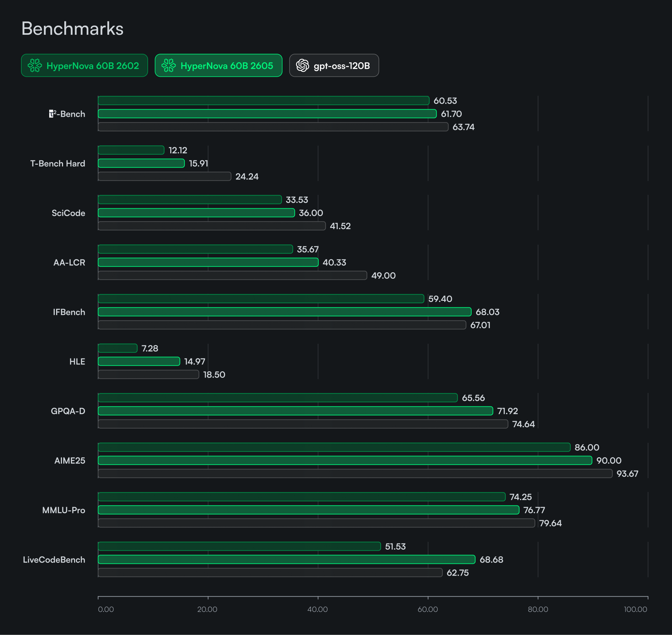This screenshot has width=672, height=635.
Task: Click the "0.00" axis tick label
Action: (x=106, y=609)
